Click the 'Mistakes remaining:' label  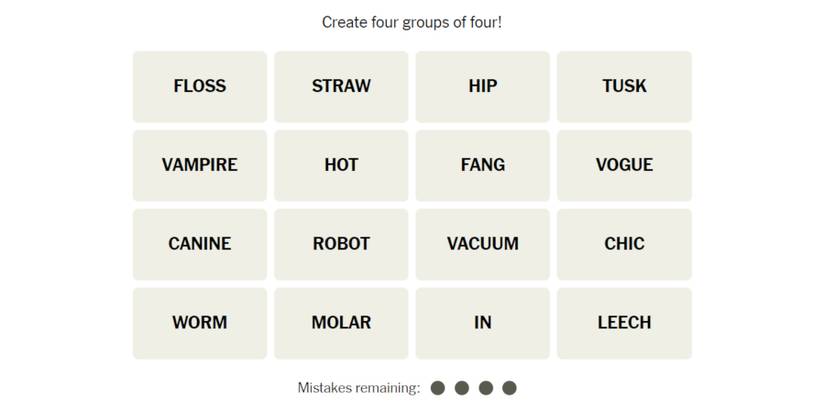click(358, 388)
